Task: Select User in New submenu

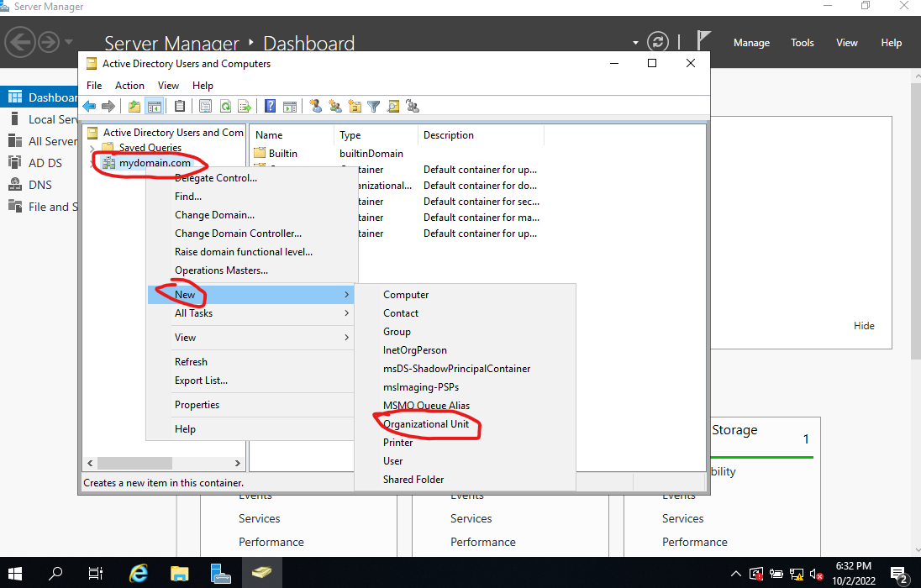Action: tap(466, 461)
